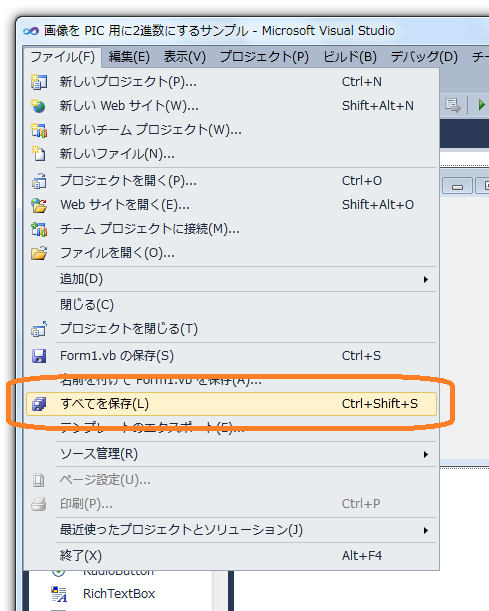Click the New Project icon beside 新しいプロジェクト(P)
489x611 pixels.
click(x=39, y=82)
